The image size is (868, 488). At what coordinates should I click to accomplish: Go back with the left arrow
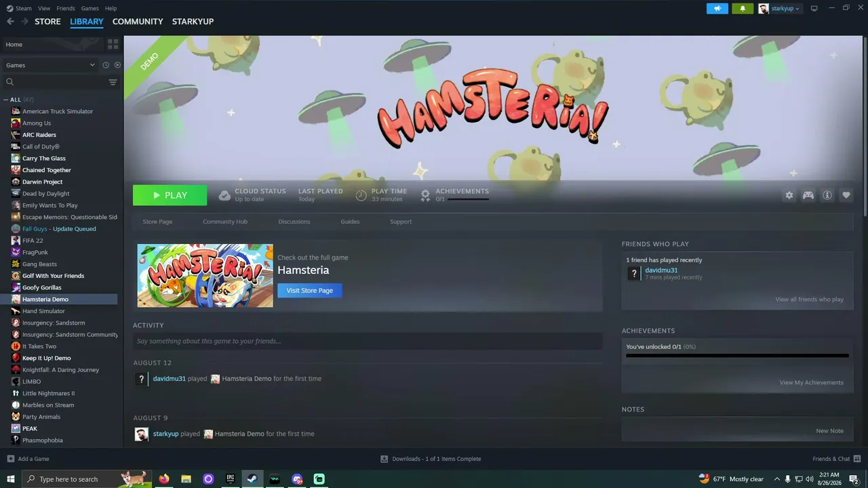pos(10,22)
